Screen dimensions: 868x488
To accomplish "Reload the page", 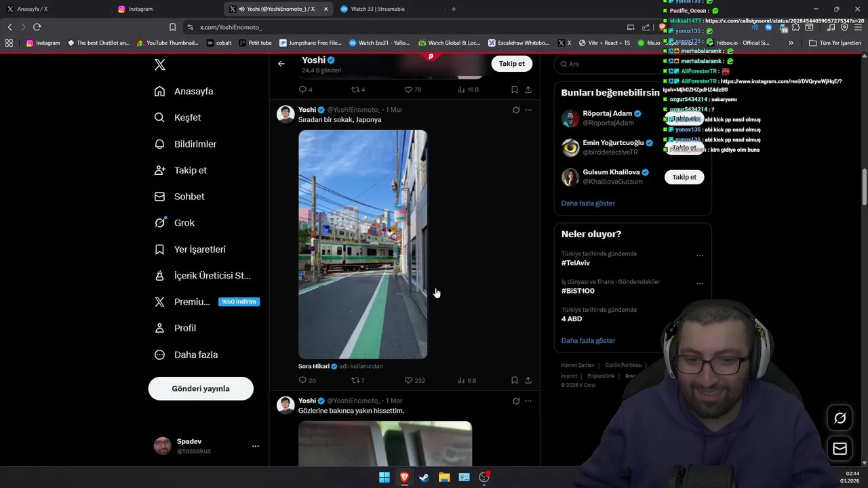I will click(37, 26).
